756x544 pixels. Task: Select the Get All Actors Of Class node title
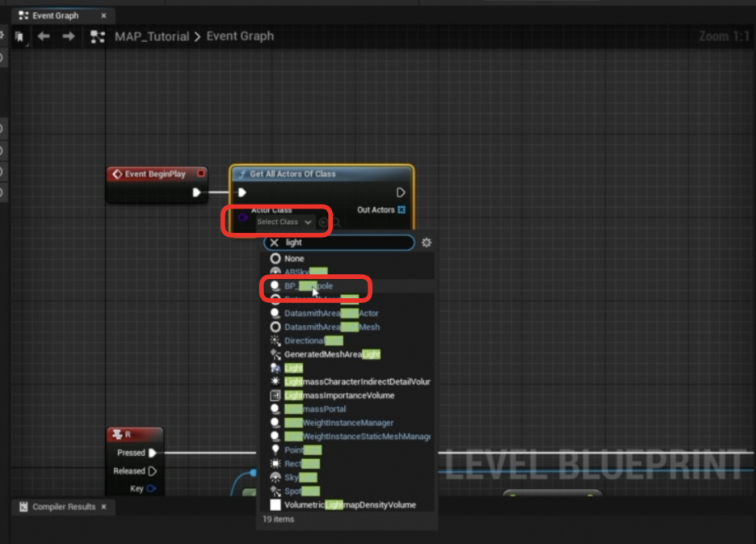(x=292, y=174)
